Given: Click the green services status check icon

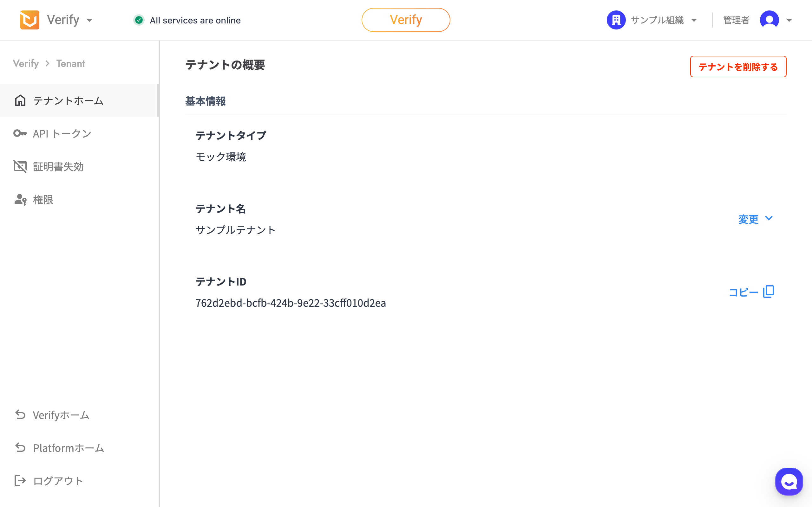Looking at the screenshot, I should pyautogui.click(x=139, y=20).
